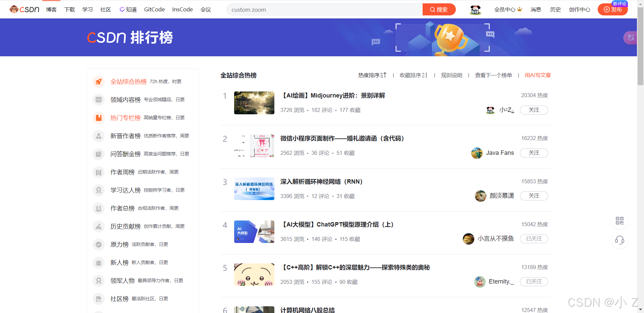Click the 作者周榜 sidebar icon
This screenshot has height=313, width=644.
pos(99,172)
